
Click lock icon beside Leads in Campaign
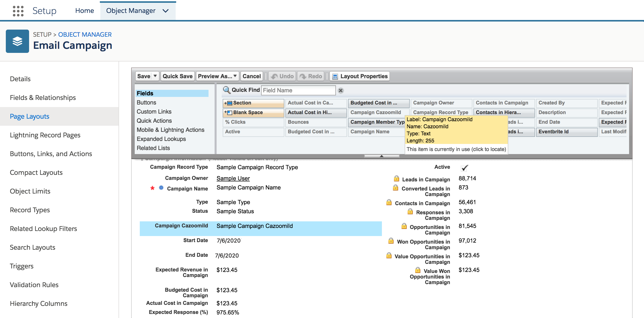[396, 179]
